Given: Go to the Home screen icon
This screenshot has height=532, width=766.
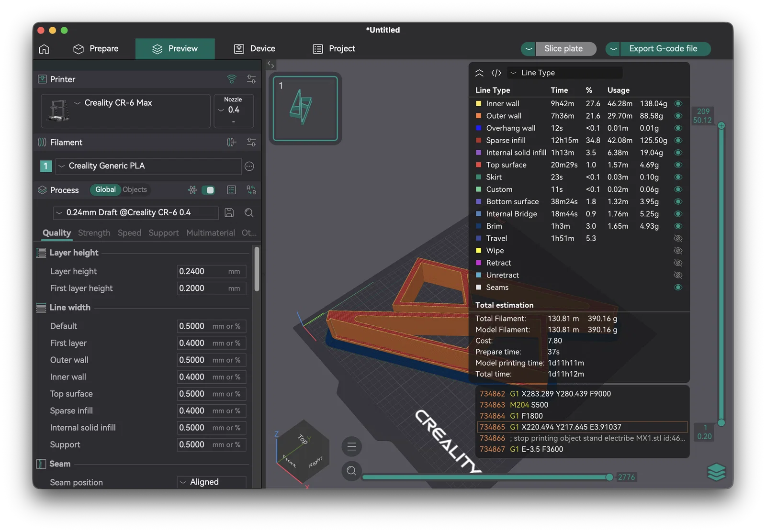Looking at the screenshot, I should 44,49.
